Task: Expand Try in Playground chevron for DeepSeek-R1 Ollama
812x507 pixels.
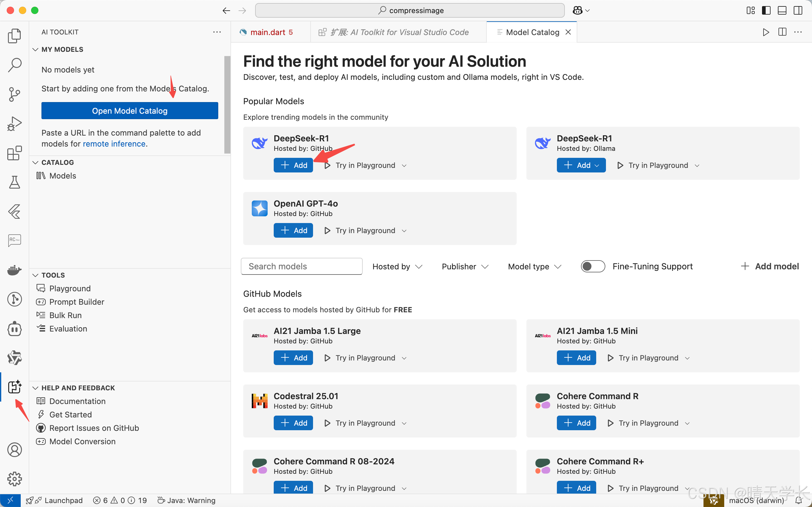Action: 697,166
